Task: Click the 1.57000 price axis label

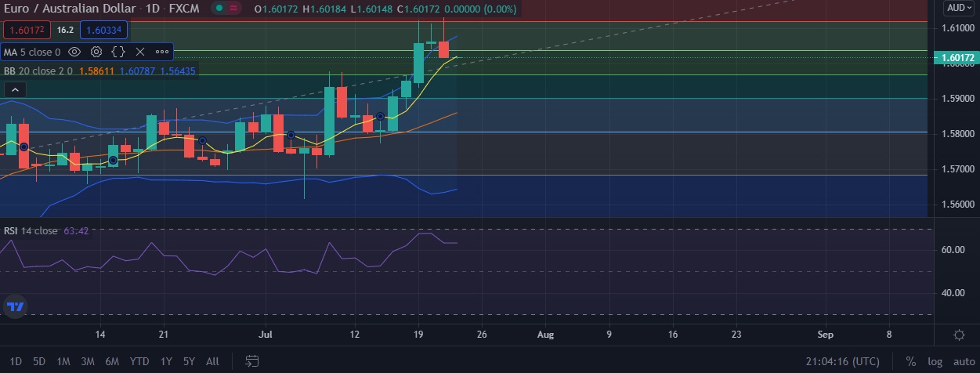Action: (959, 169)
